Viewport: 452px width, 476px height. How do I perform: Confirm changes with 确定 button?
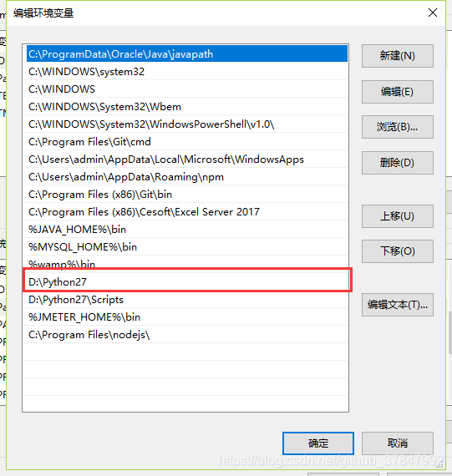point(318,443)
